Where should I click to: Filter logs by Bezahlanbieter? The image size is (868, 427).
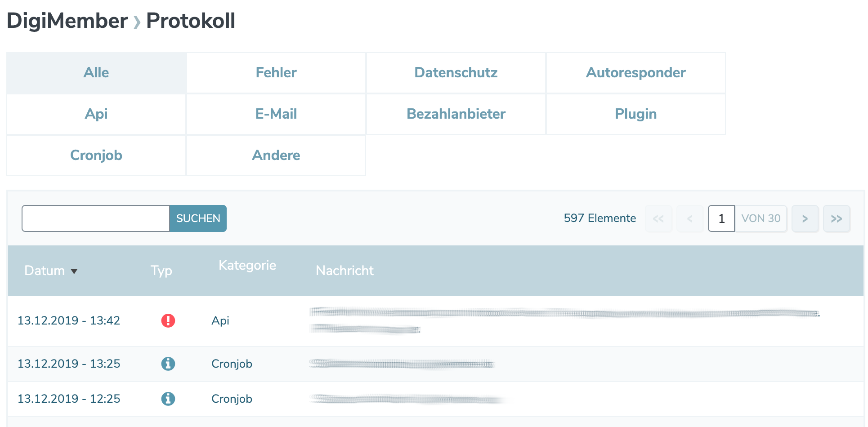pos(456,114)
